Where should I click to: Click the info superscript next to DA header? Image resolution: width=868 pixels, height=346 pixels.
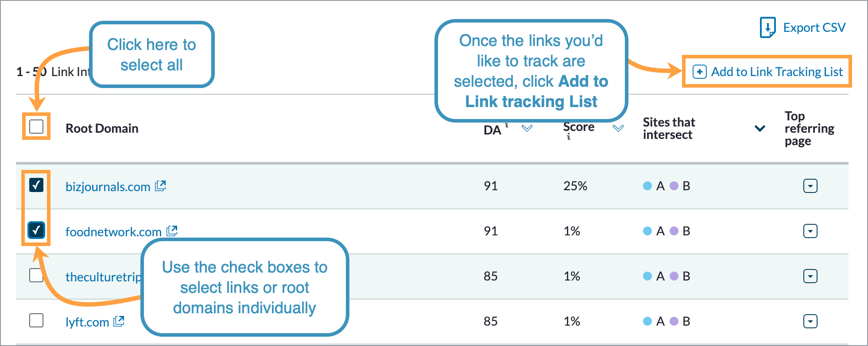pos(506,125)
